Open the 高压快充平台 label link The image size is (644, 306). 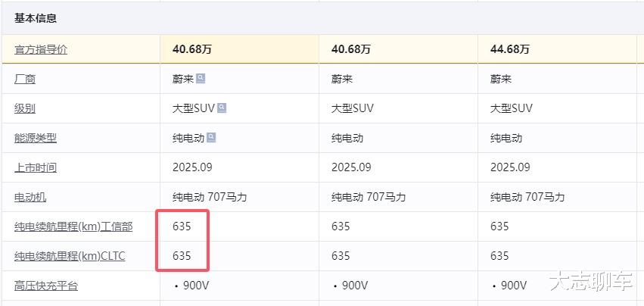pyautogui.click(x=46, y=286)
